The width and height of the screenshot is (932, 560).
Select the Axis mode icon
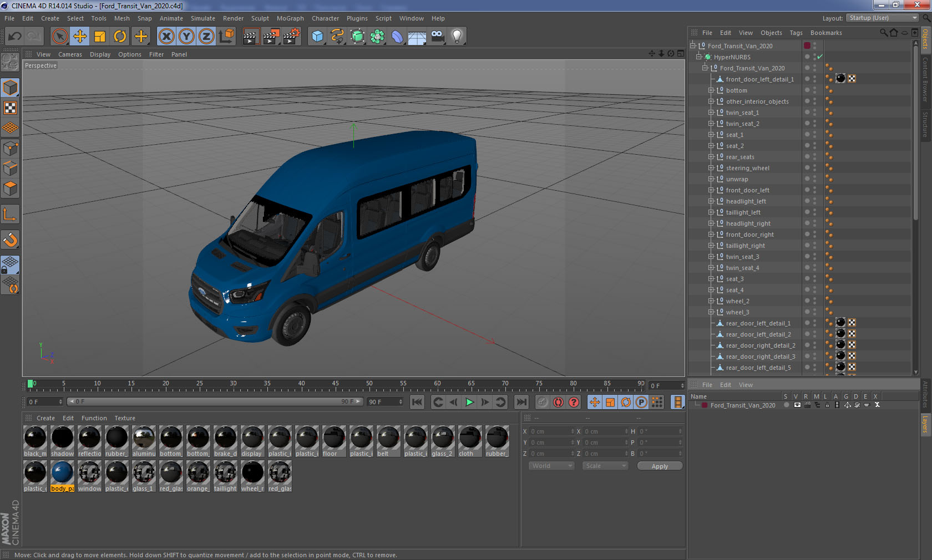click(10, 215)
